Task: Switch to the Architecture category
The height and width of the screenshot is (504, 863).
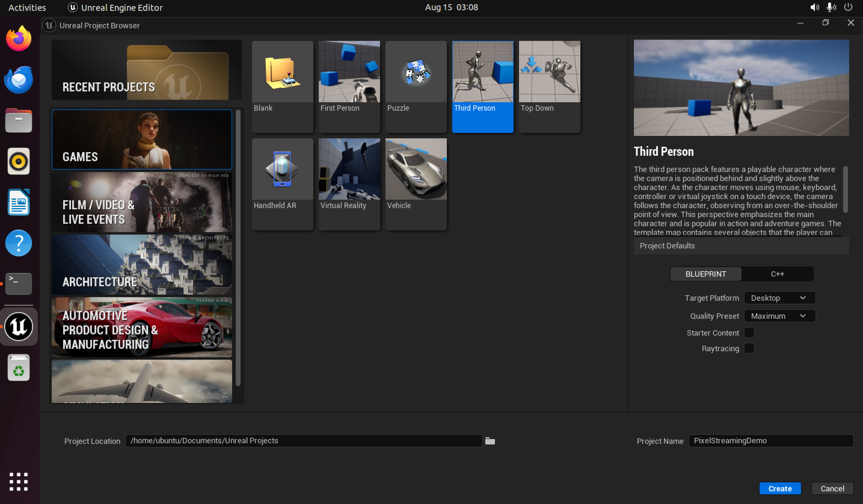Action: pyautogui.click(x=142, y=265)
